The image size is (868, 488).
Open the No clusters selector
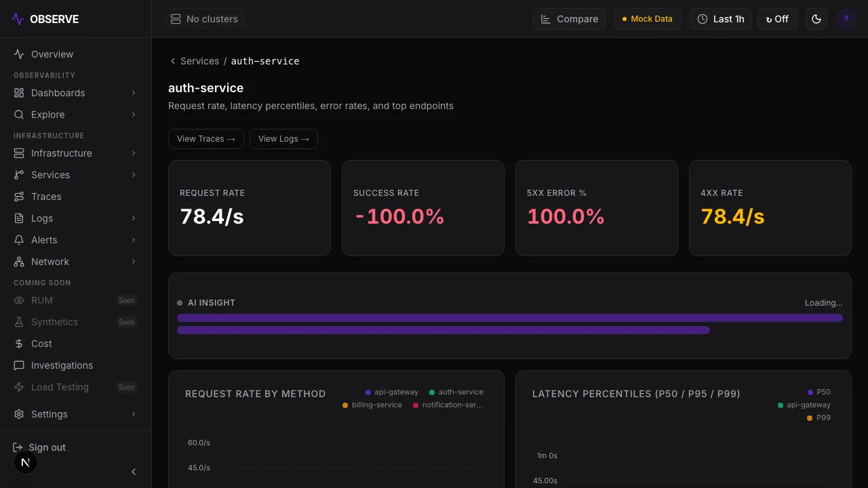[204, 19]
